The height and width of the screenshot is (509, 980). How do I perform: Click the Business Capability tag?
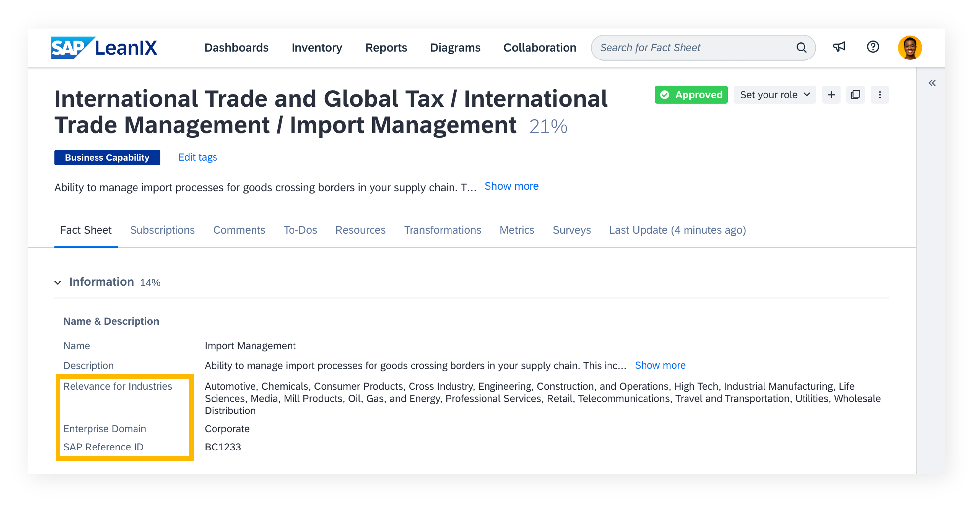click(x=107, y=158)
